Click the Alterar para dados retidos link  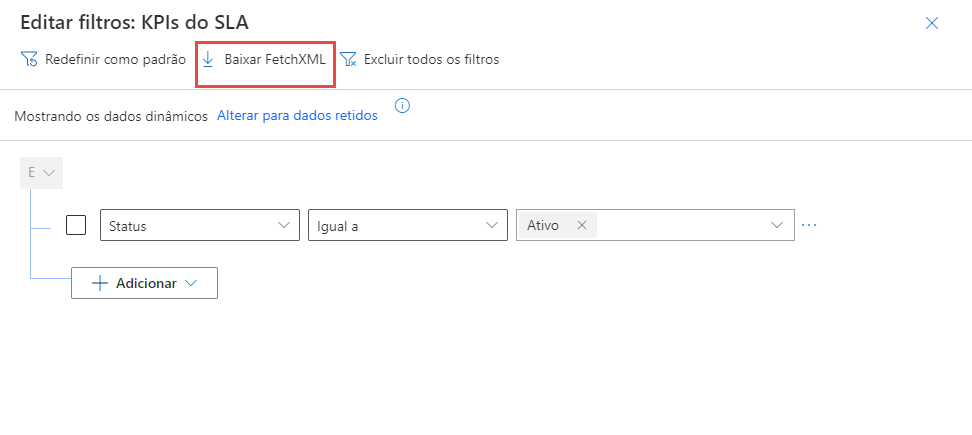pyautogui.click(x=297, y=116)
